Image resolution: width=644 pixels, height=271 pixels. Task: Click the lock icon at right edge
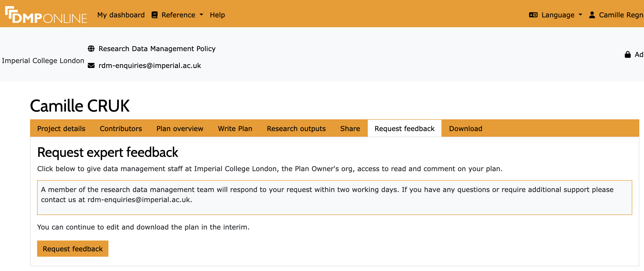[628, 54]
